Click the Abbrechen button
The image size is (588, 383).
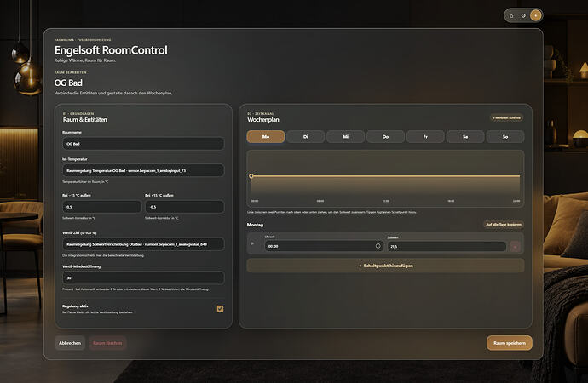click(70, 343)
